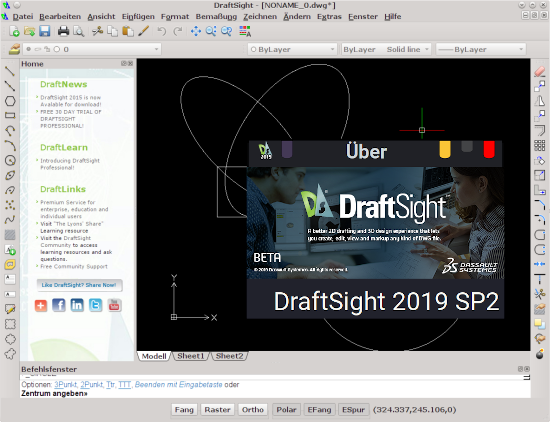Click the LinkedIn share icon
The height and width of the screenshot is (422, 550).
(77, 306)
